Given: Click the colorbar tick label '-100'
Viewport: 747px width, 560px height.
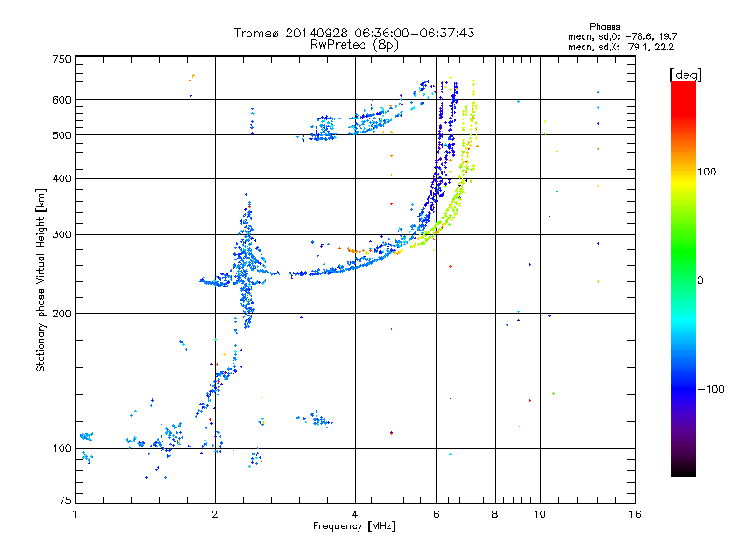Looking at the screenshot, I should pos(711,389).
